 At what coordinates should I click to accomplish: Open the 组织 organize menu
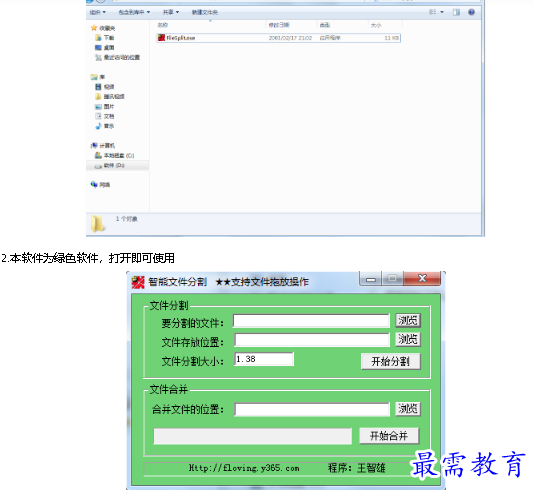pos(98,13)
